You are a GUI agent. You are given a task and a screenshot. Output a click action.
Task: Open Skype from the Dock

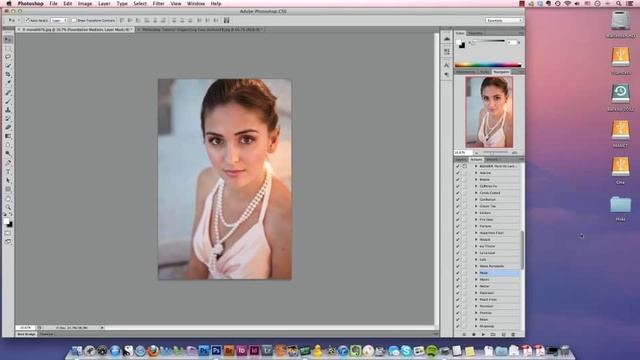[x=406, y=350]
